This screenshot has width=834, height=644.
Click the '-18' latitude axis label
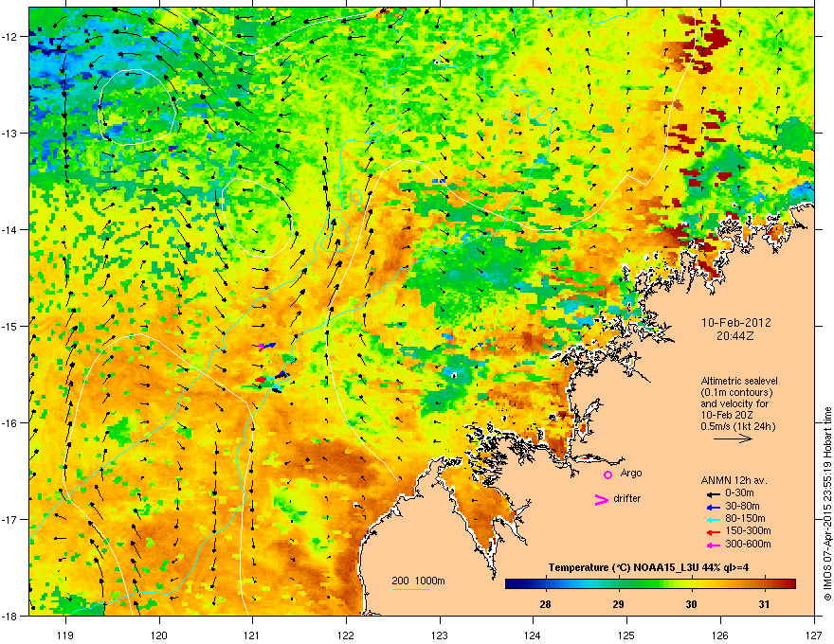[9, 616]
